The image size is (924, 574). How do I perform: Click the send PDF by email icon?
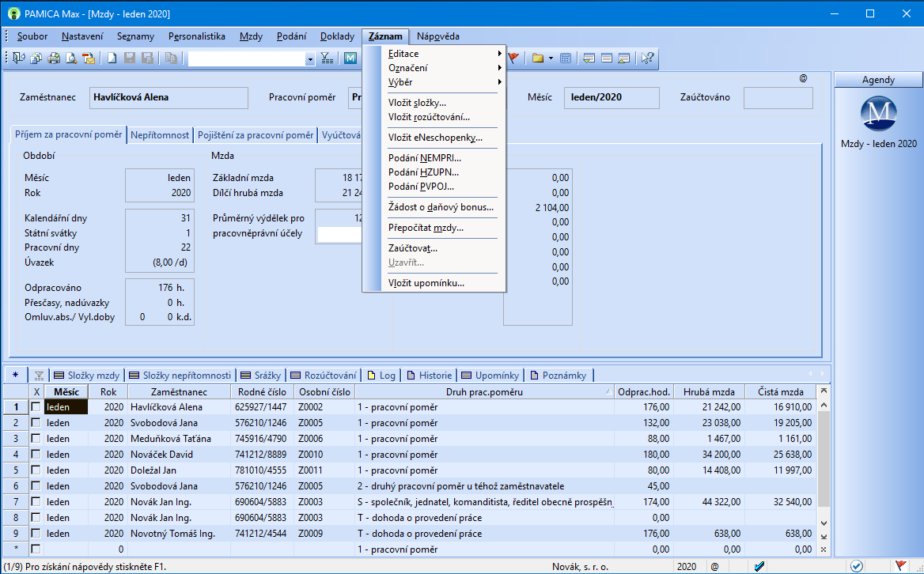(x=89, y=58)
